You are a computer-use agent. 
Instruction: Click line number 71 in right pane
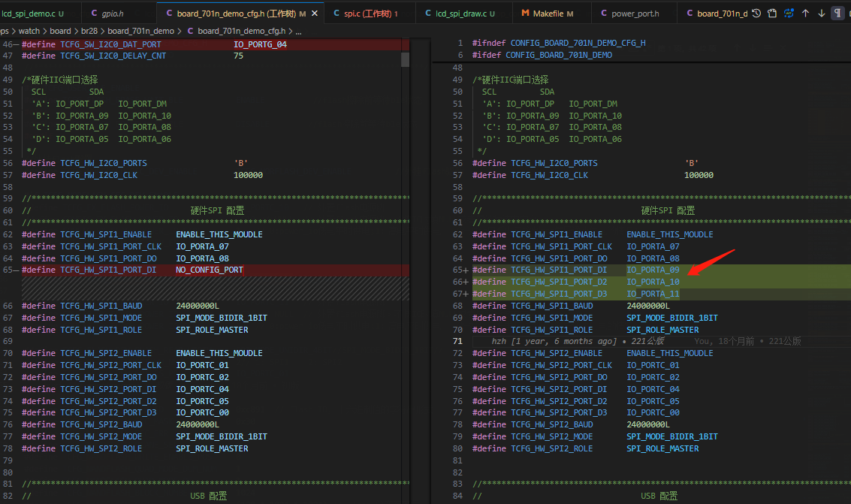pos(457,341)
